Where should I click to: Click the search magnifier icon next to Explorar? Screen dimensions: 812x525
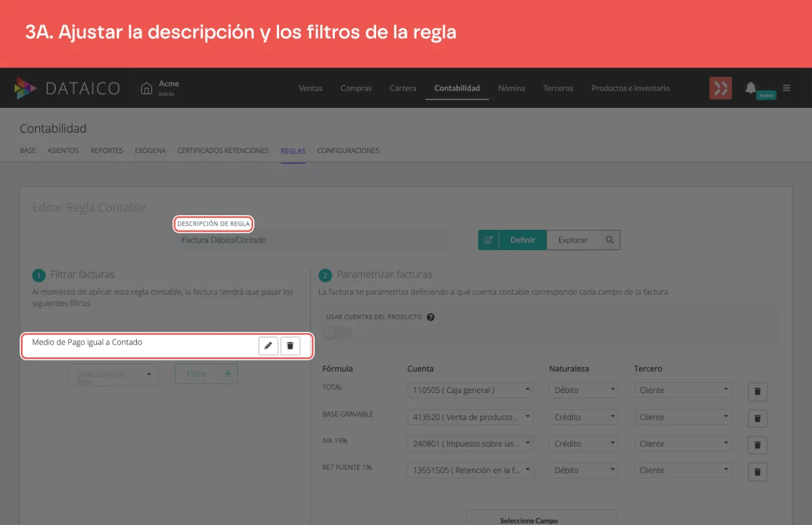(x=610, y=240)
